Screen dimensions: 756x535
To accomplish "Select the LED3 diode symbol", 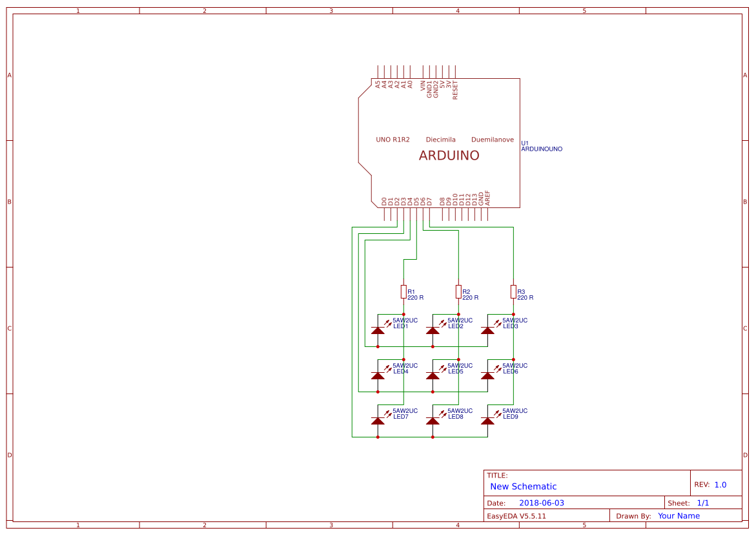I will coord(488,330).
